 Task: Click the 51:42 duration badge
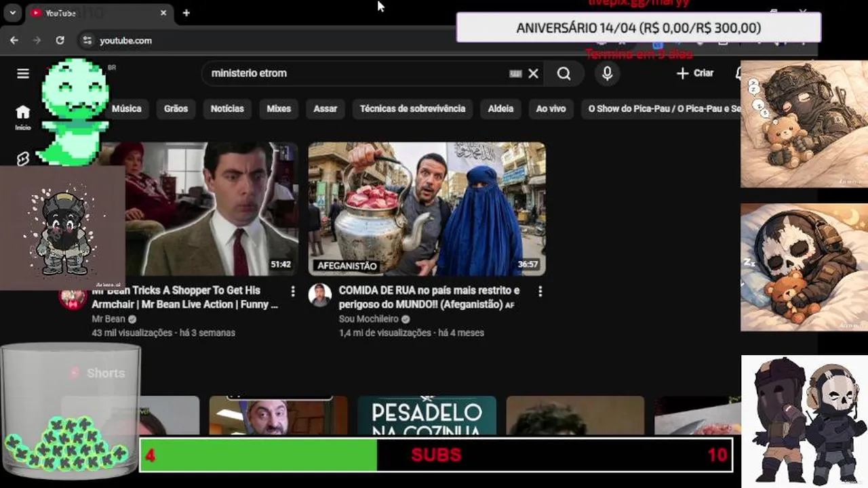point(281,264)
